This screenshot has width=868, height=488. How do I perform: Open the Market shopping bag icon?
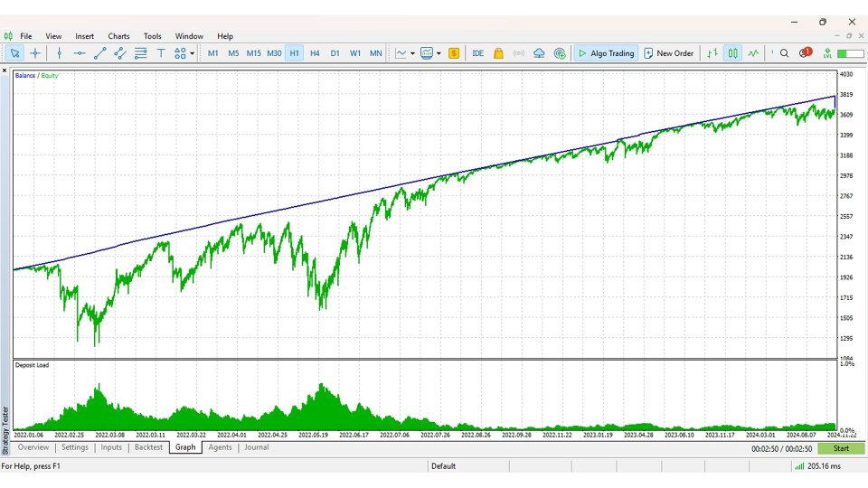[x=498, y=53]
